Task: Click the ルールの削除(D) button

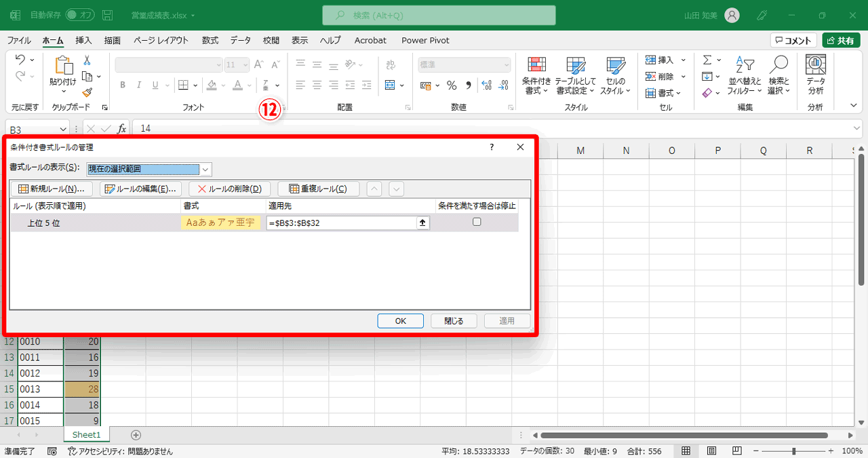Action: (x=229, y=189)
